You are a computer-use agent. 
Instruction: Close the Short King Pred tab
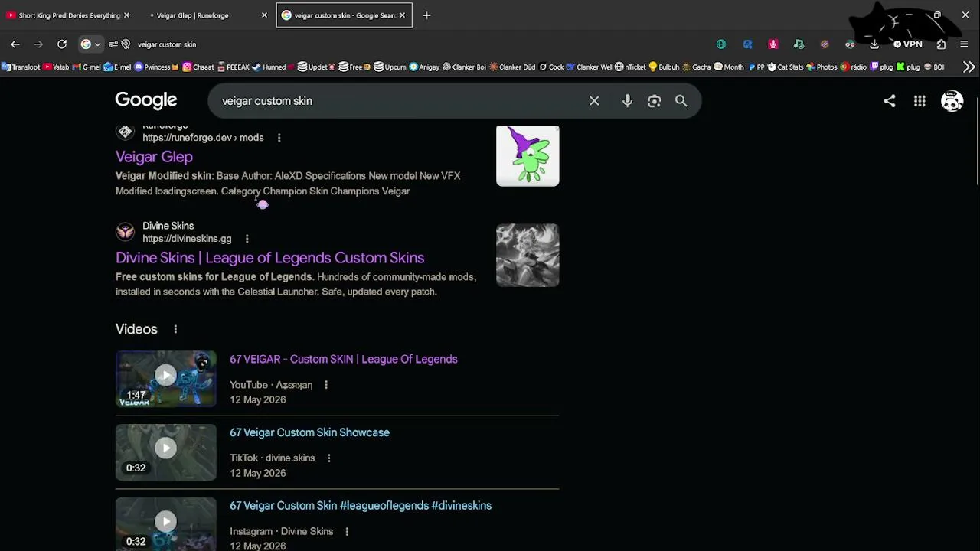(x=126, y=15)
